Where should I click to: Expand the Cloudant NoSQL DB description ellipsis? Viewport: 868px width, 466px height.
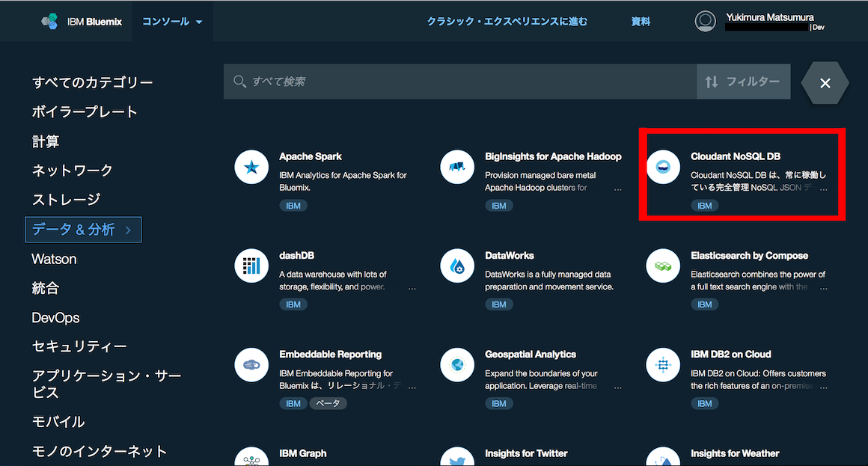[824, 188]
